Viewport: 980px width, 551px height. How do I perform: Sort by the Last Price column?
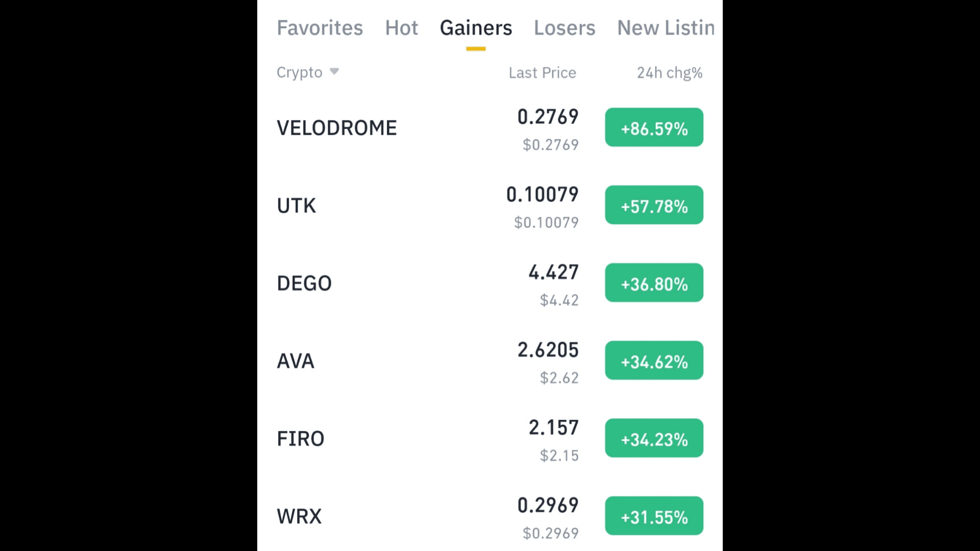tap(542, 73)
